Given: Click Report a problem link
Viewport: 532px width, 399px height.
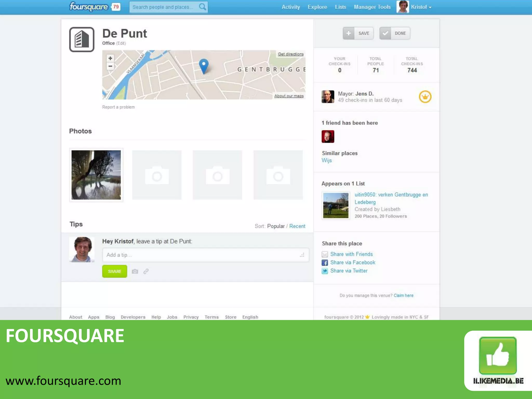Looking at the screenshot, I should [118, 107].
